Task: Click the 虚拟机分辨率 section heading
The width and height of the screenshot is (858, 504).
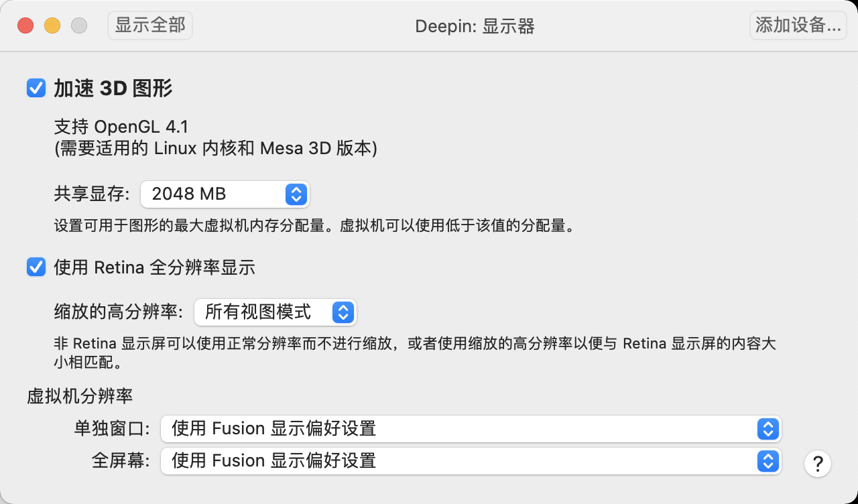Action: (80, 396)
